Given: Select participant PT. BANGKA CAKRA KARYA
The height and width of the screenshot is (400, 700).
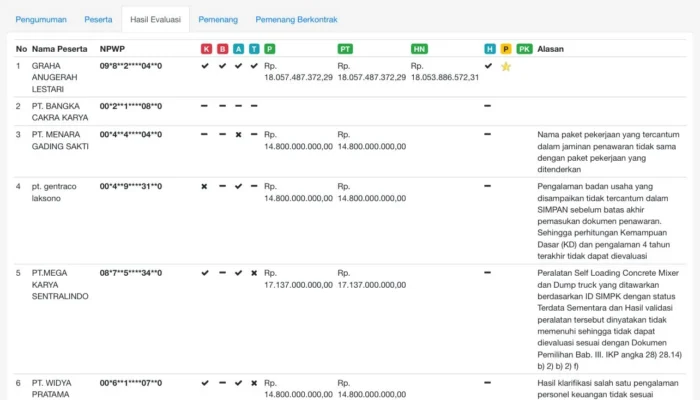Looking at the screenshot, I should (x=60, y=112).
